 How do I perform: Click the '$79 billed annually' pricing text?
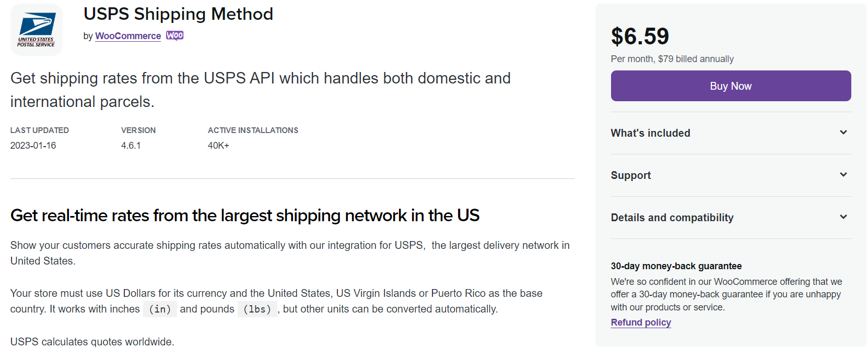(672, 59)
